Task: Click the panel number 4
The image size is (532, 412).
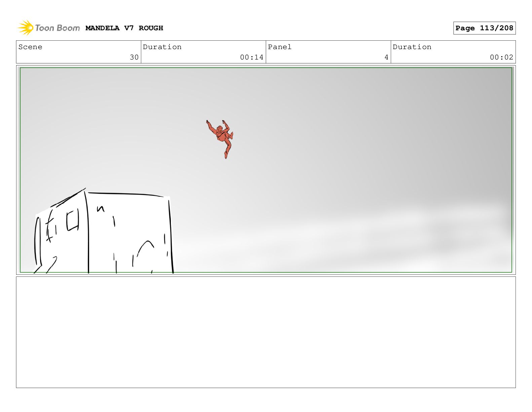Action: pyautogui.click(x=386, y=58)
